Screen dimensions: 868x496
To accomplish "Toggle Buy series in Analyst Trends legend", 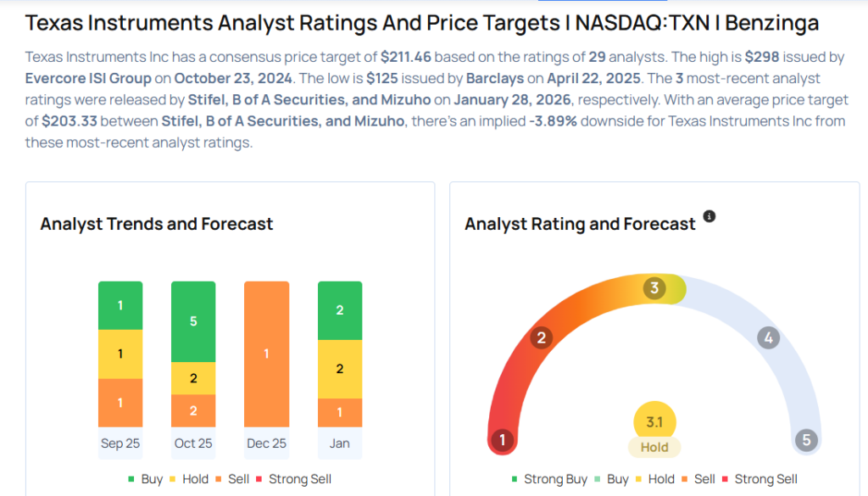I will [144, 479].
